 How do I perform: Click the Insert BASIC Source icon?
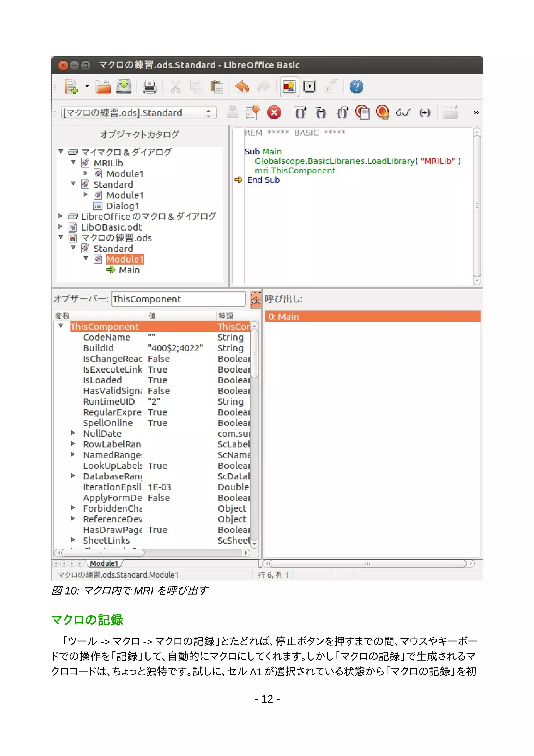point(450,112)
